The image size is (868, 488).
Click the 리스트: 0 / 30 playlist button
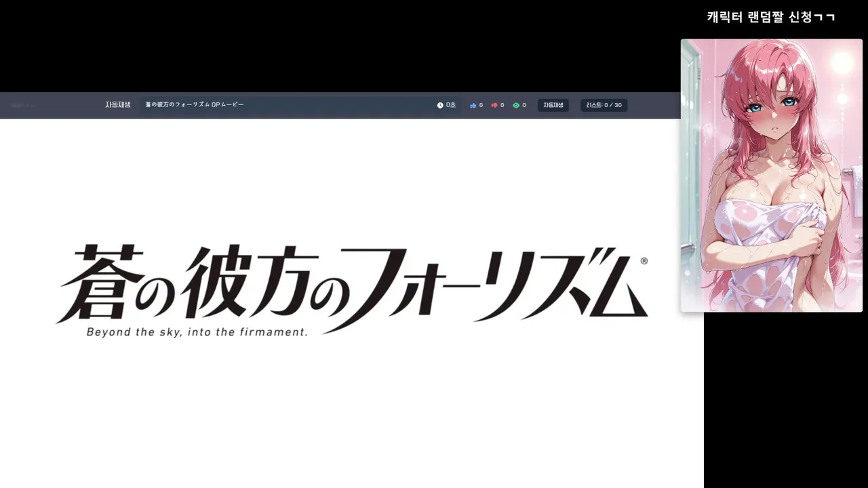[604, 105]
